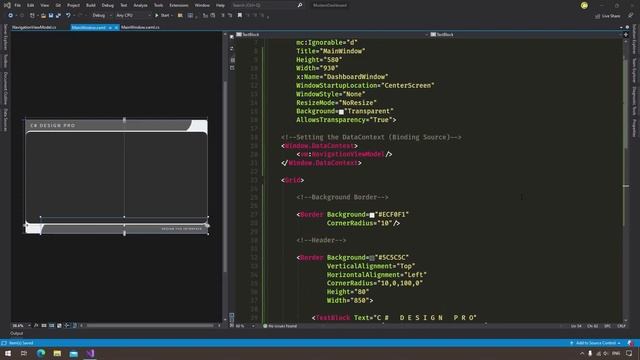Click the volume icon in system tray
The height and width of the screenshot is (360, 640).
[x=605, y=353]
